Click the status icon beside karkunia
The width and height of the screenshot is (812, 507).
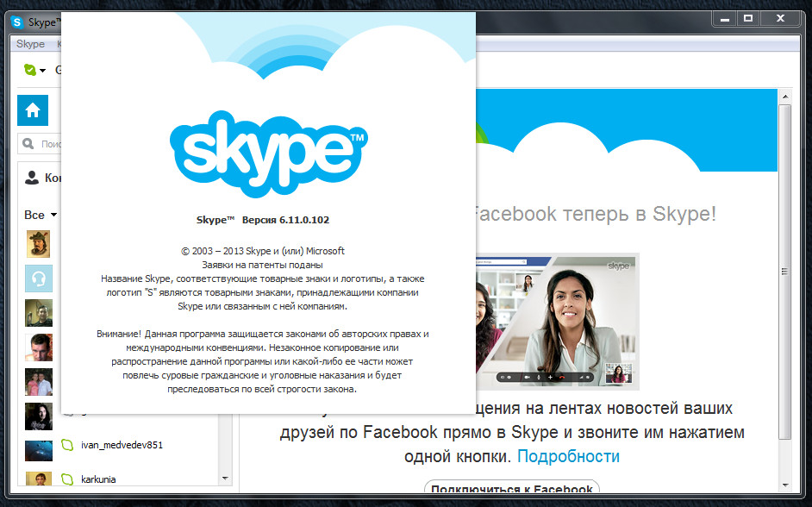coord(68,479)
